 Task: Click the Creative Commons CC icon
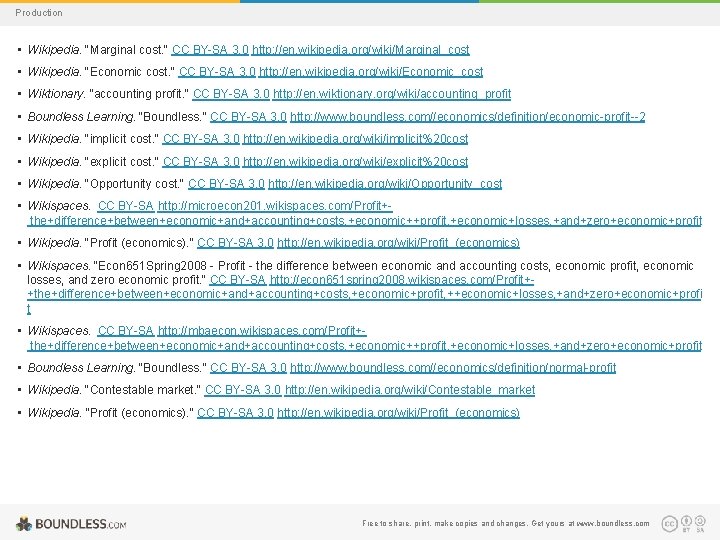[x=669, y=523]
